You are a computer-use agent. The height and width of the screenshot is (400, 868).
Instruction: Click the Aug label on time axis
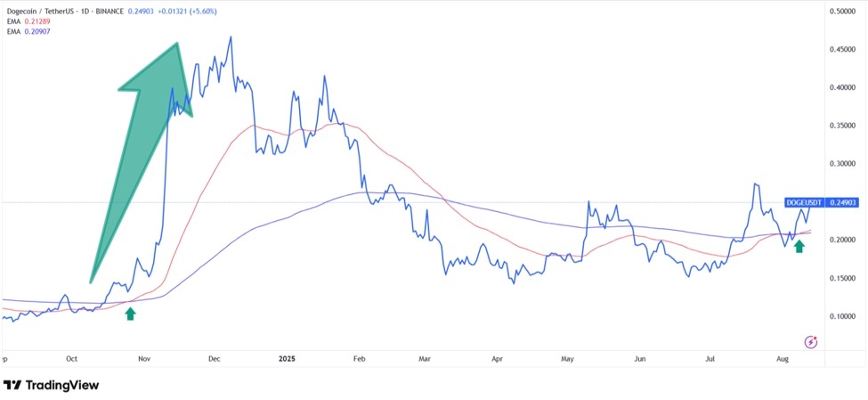tap(781, 358)
